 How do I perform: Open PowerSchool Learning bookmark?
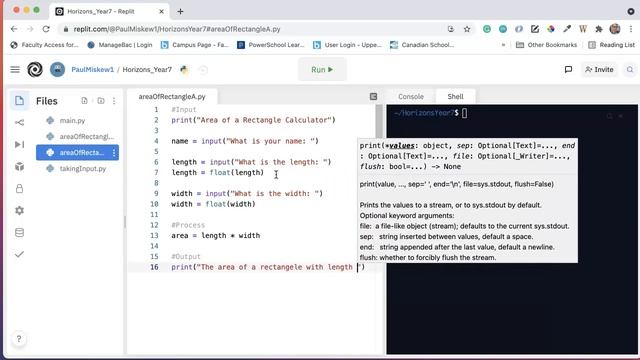(x=271, y=45)
